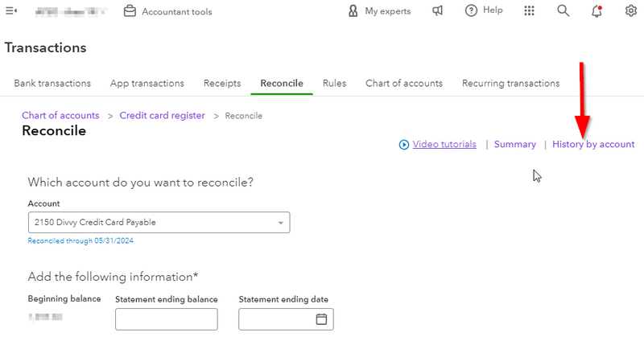Open the Summary link

(514, 145)
